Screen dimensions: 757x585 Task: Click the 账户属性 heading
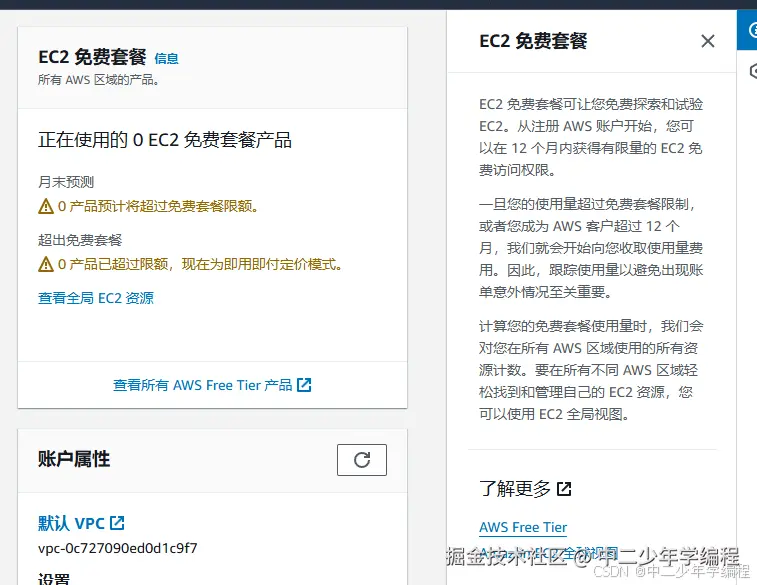tap(74, 459)
